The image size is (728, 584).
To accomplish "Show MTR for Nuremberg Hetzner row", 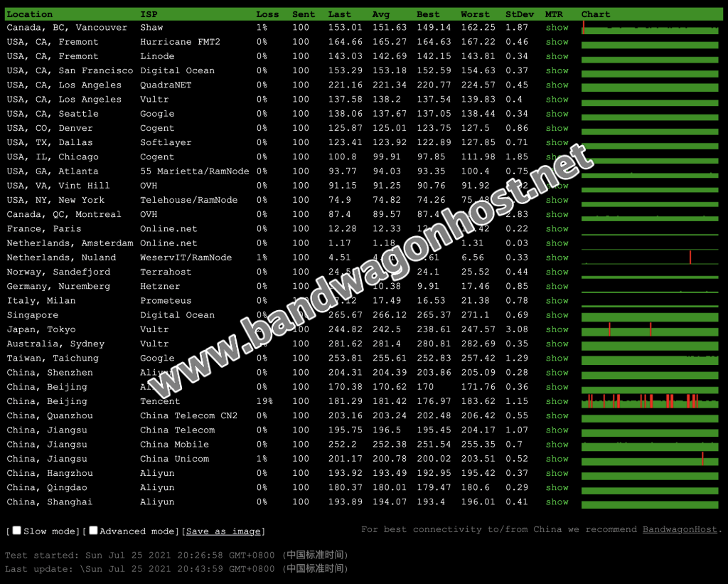I will (x=557, y=286).
